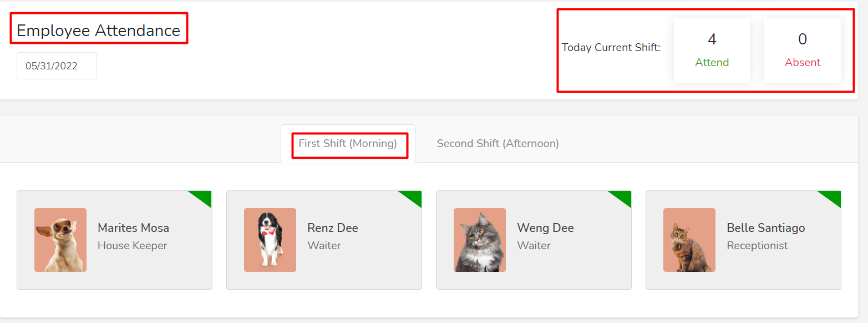Click the Receptionist role text
Viewport: 868px width, 323px height.
click(x=757, y=245)
